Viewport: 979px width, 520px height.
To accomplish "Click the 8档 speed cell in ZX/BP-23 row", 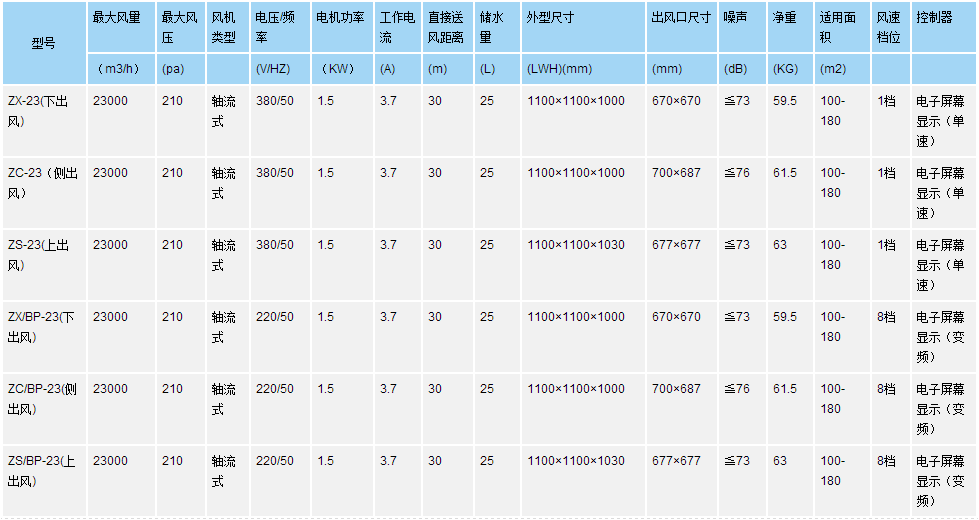I will point(886,317).
